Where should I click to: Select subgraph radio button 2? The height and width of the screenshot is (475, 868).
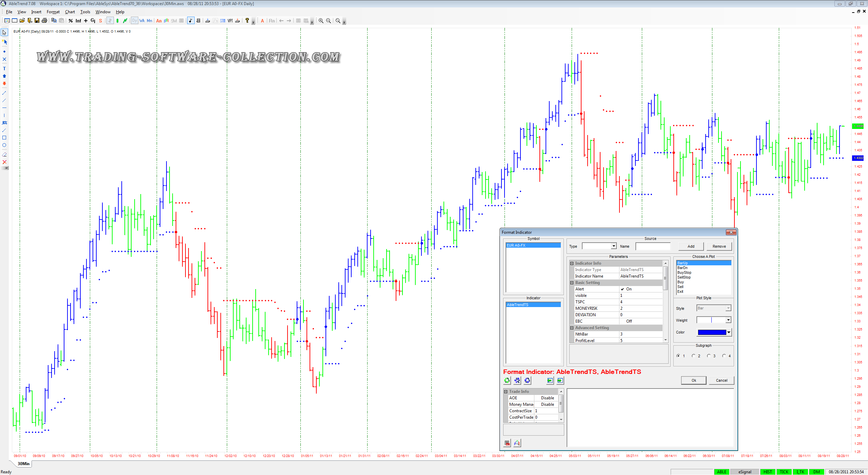tap(693, 356)
